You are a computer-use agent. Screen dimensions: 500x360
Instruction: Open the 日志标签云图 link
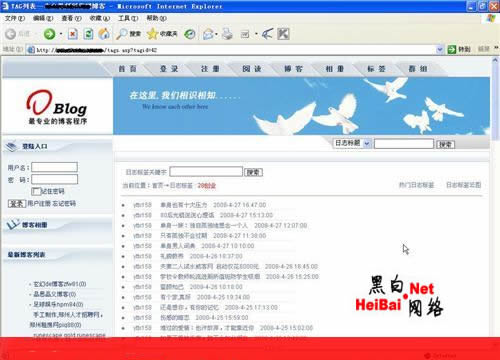pos(464,185)
